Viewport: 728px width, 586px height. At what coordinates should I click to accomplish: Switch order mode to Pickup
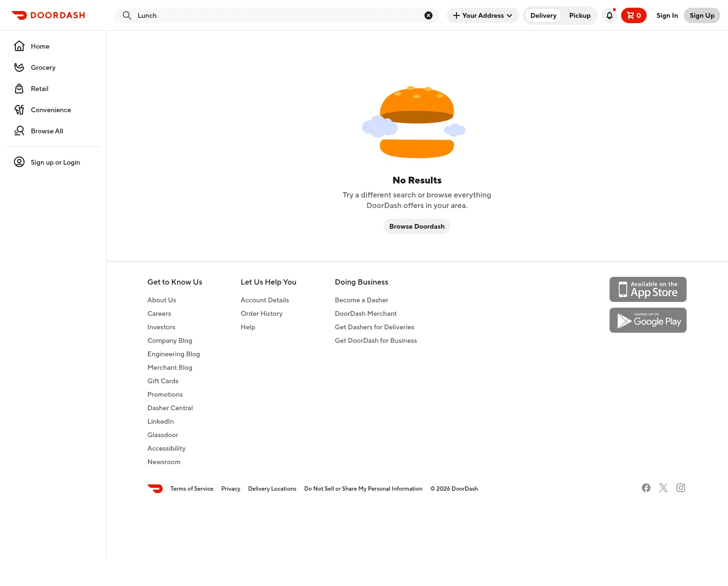click(580, 15)
